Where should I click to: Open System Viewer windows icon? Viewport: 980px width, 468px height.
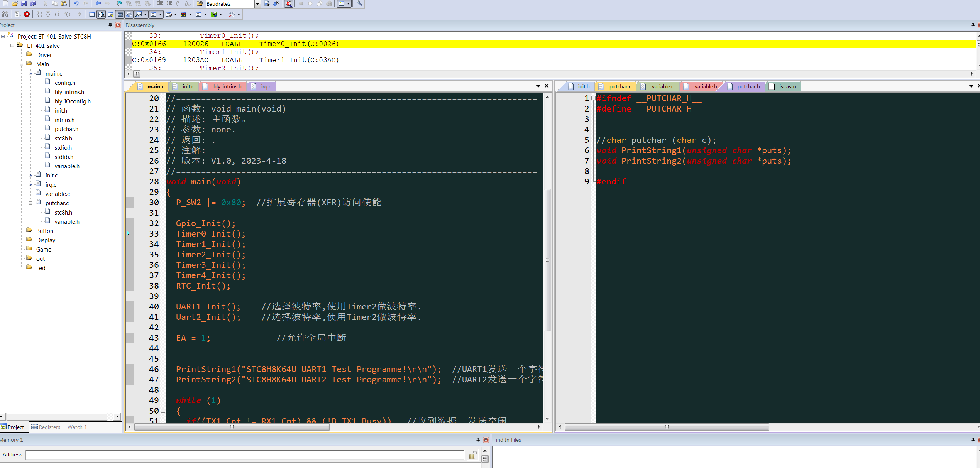click(214, 14)
